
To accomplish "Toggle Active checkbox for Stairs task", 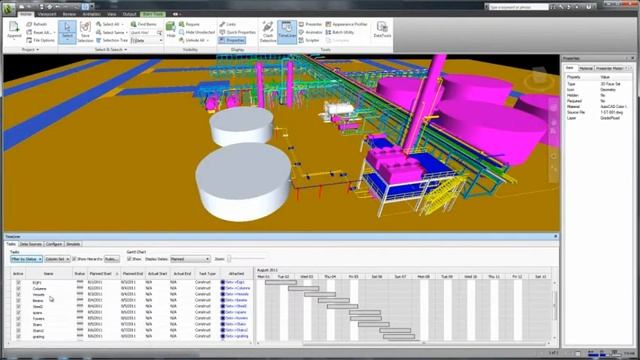I will [18, 324].
